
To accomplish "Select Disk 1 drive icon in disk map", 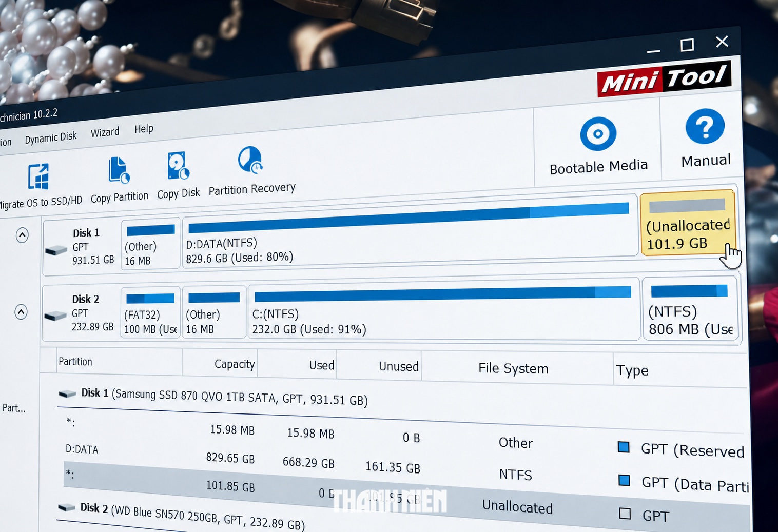I will click(56, 250).
